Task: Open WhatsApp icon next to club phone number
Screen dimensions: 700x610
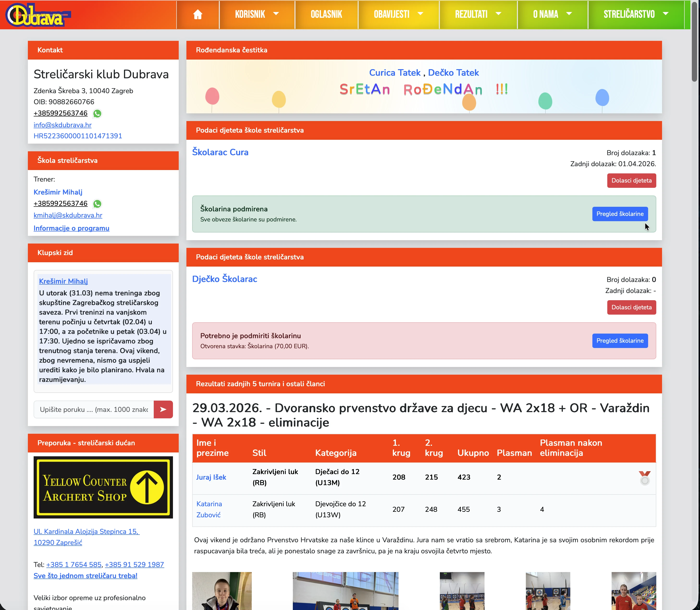Action: [97, 113]
